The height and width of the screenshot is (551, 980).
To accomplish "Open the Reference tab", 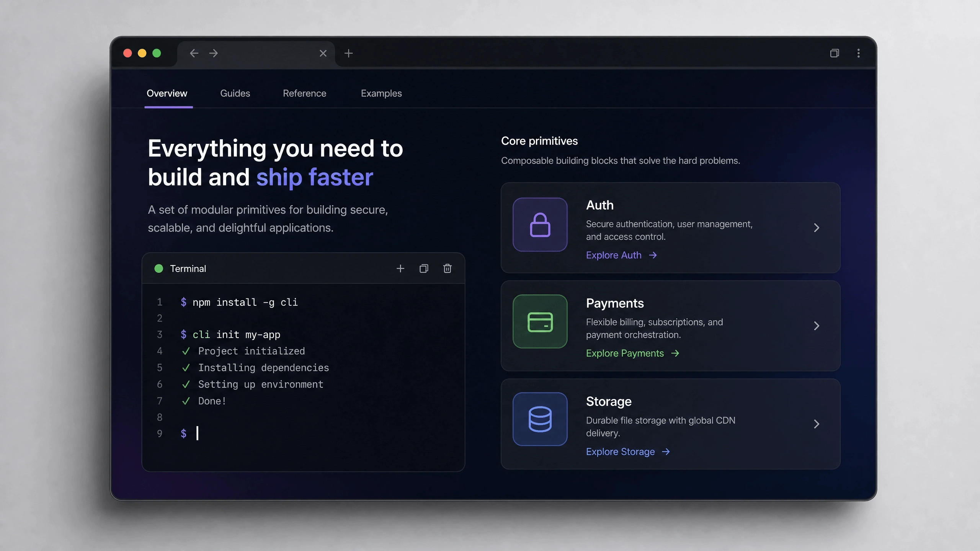I will point(304,93).
